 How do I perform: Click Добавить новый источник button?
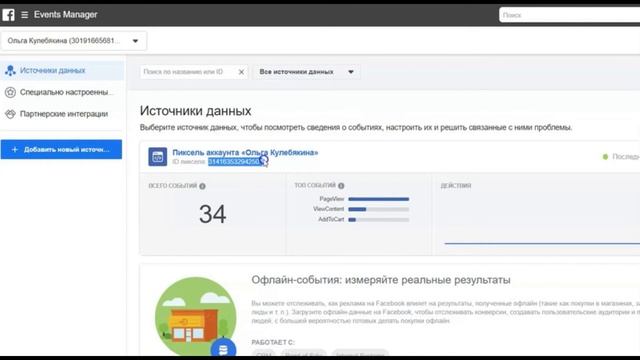click(x=61, y=149)
